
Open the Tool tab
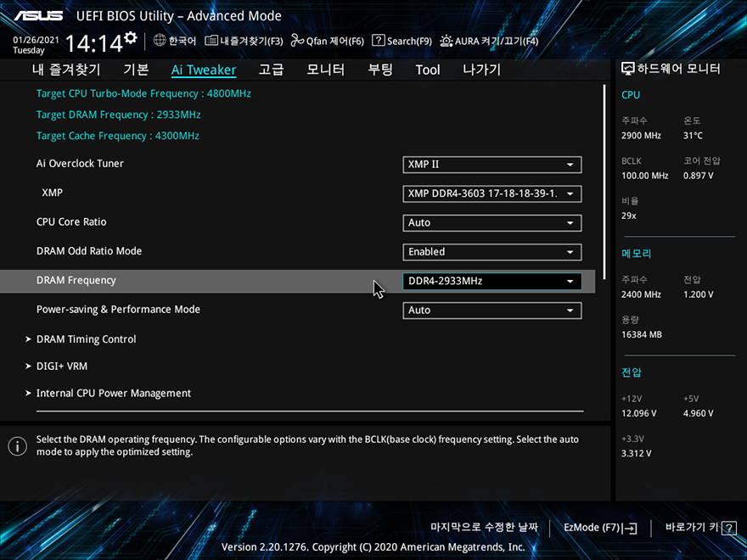tap(428, 70)
